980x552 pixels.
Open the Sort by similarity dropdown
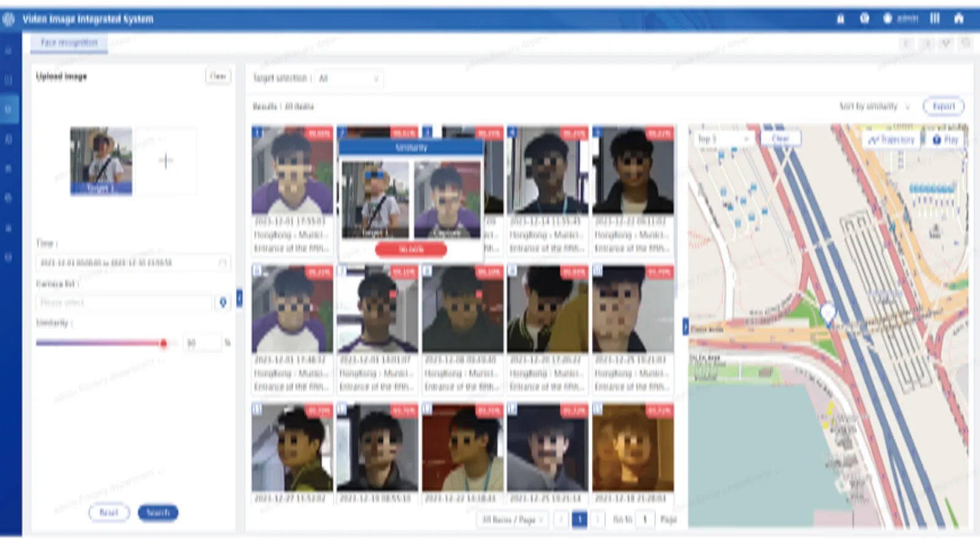coord(874,106)
